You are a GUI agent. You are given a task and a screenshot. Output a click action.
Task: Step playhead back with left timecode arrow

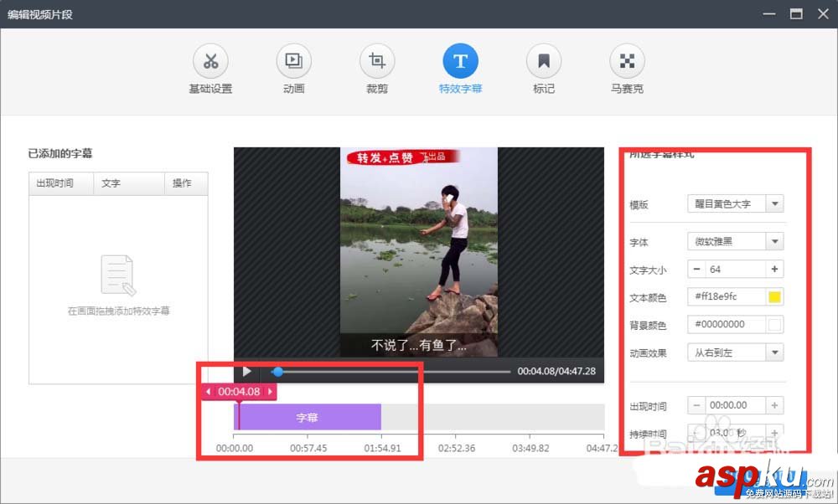point(208,391)
